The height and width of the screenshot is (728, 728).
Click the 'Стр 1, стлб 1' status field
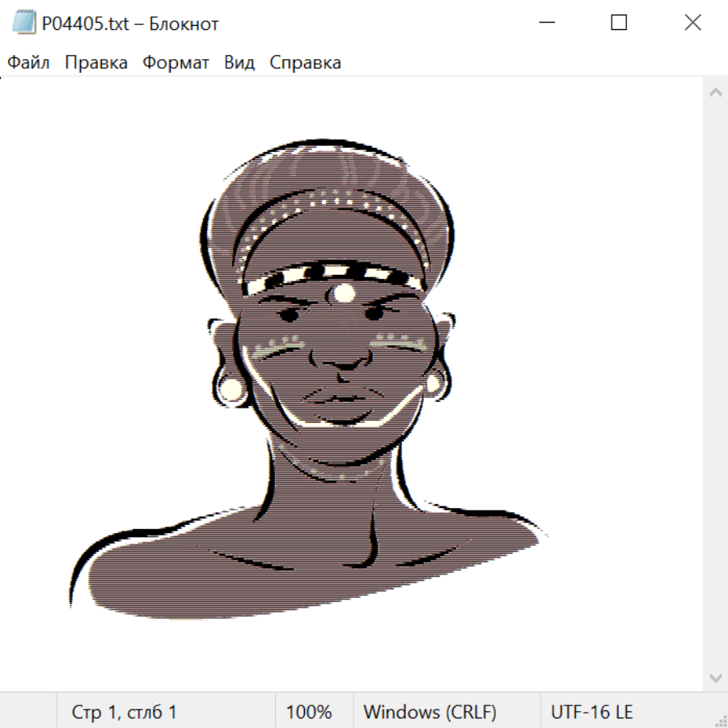coord(124,712)
